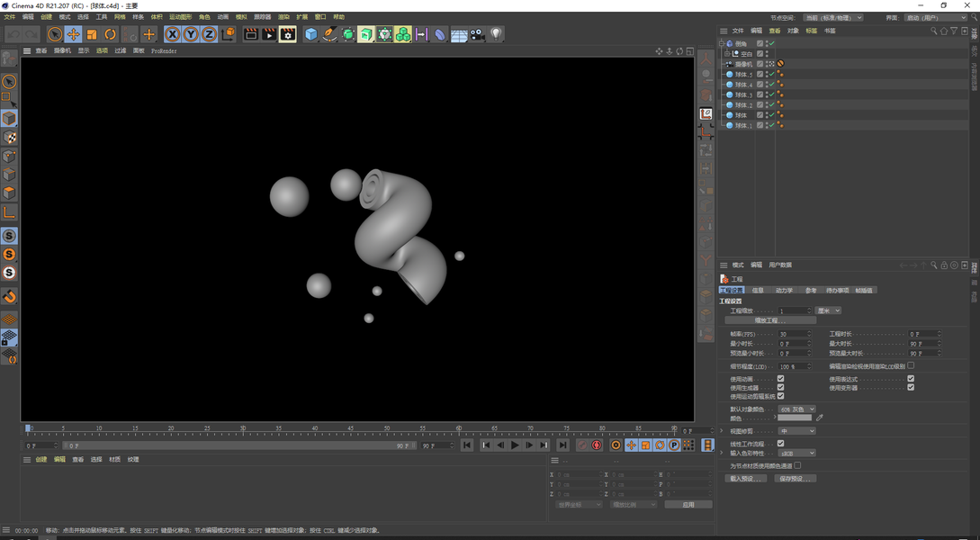Screen dimensions: 980x540
Task: Go to the end of animation
Action: (562, 445)
